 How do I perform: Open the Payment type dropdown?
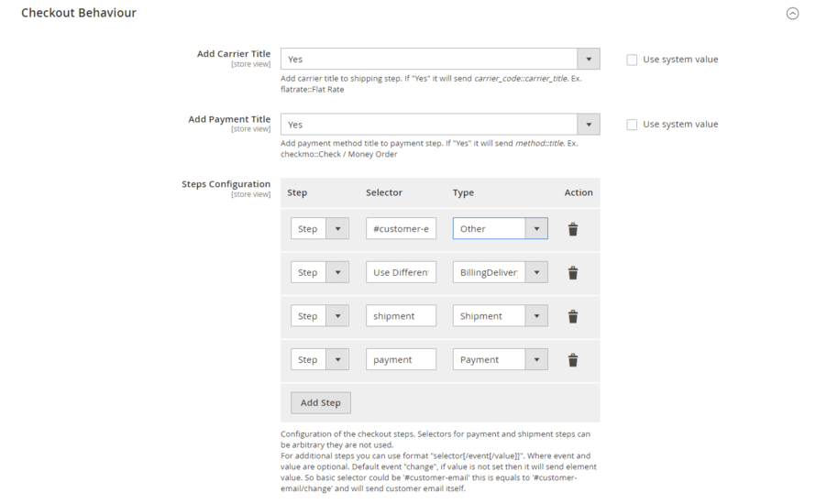[x=500, y=360]
